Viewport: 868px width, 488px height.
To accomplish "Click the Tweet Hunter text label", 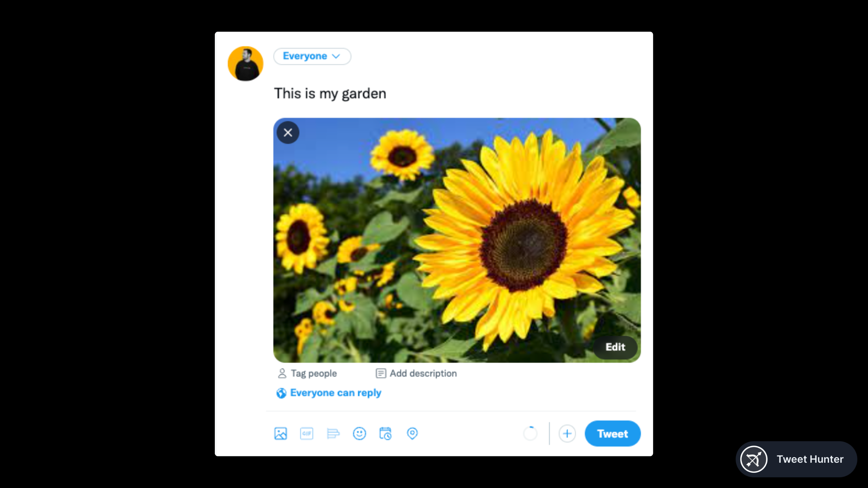I will pos(810,459).
